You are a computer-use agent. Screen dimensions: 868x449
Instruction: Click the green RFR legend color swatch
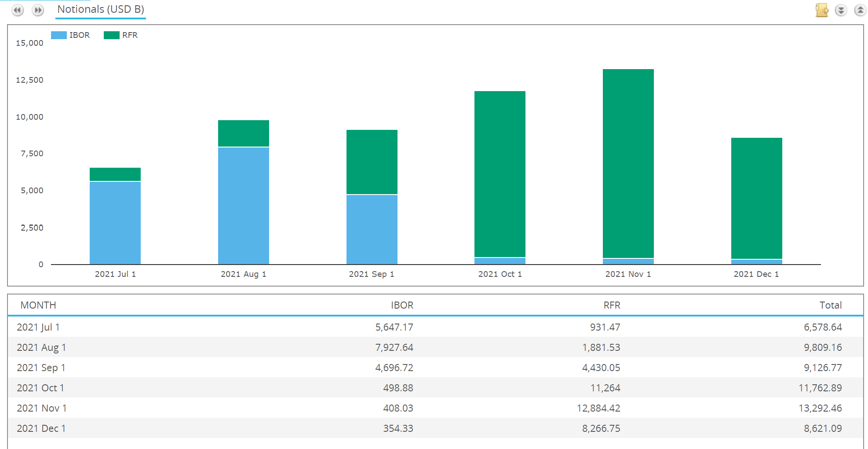111,35
